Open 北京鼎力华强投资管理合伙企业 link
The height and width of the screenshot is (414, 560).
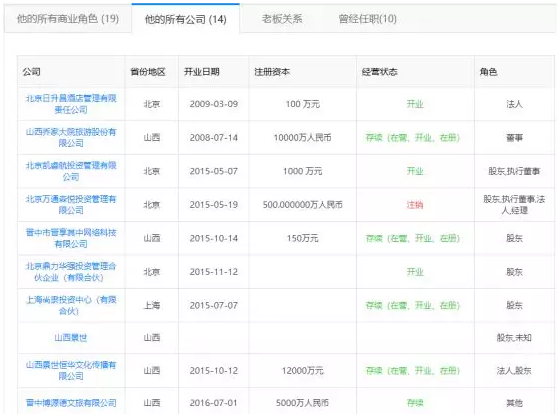pos(71,272)
